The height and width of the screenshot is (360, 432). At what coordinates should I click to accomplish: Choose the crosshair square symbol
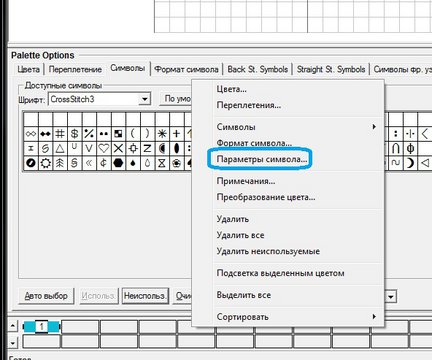tap(133, 148)
